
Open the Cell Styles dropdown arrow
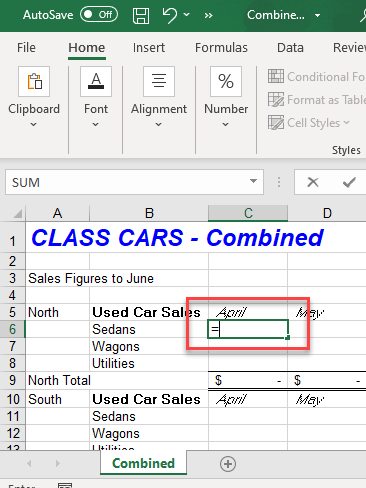[347, 123]
